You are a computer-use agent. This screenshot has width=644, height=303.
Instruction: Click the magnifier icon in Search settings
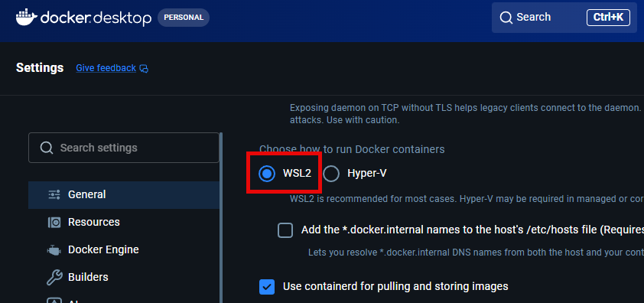[x=47, y=148]
